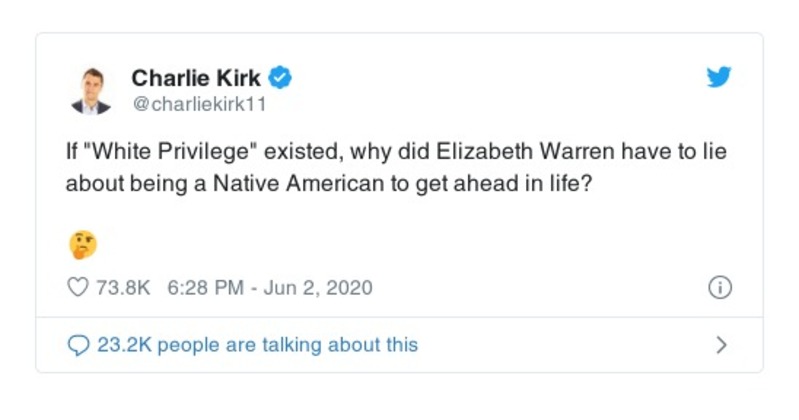This screenshot has width=799, height=420.
Task: Click the blue verified badge
Action: pos(281,78)
